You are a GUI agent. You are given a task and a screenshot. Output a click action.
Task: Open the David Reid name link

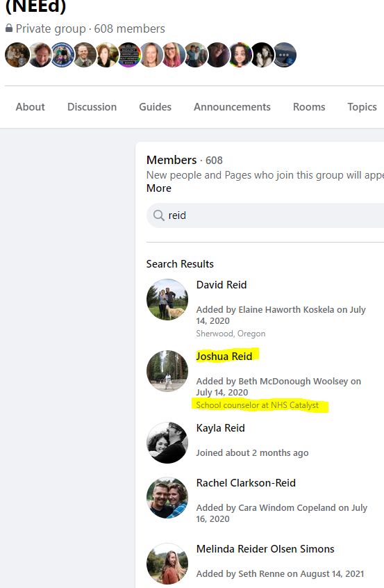click(222, 285)
